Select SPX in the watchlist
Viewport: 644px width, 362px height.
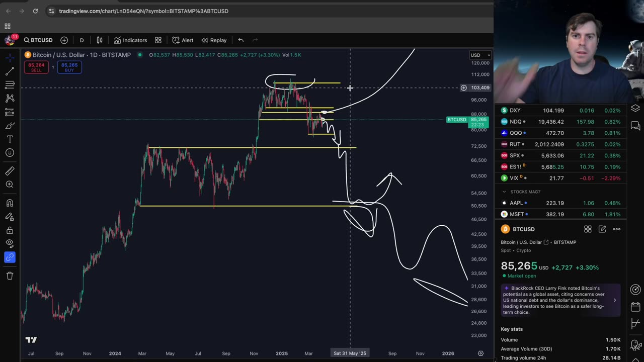click(560, 156)
